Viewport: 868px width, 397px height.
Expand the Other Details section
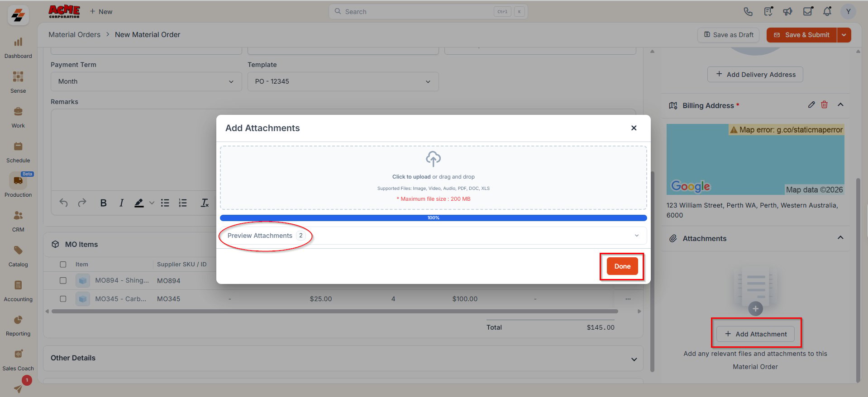(x=634, y=359)
